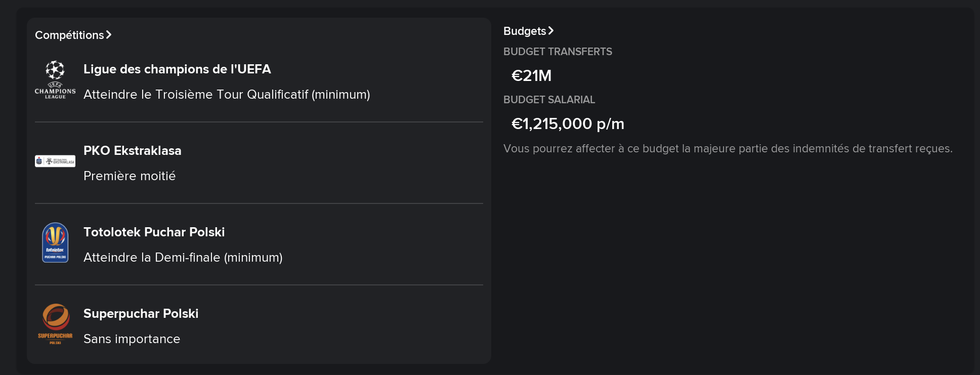This screenshot has width=980, height=375.
Task: Click the €21M transfer budget value
Action: coord(532,75)
